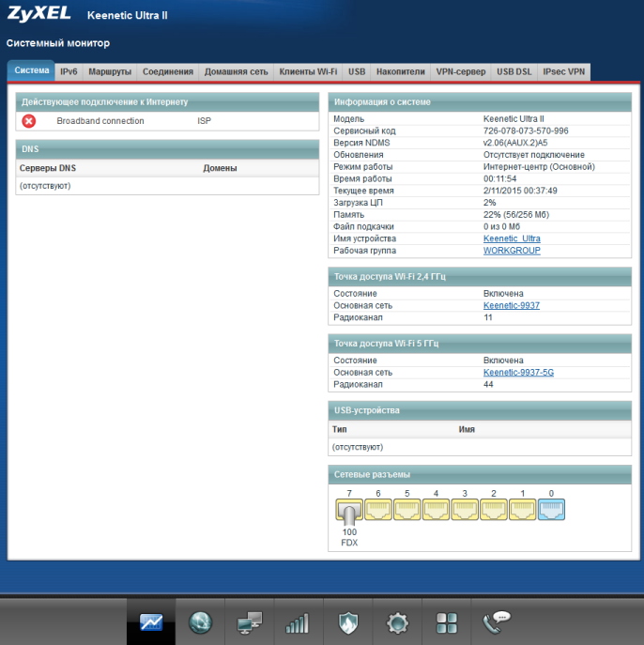The image size is (644, 645).
Task: Open the Wi-Fi signal bars icon
Action: pyautogui.click(x=298, y=622)
